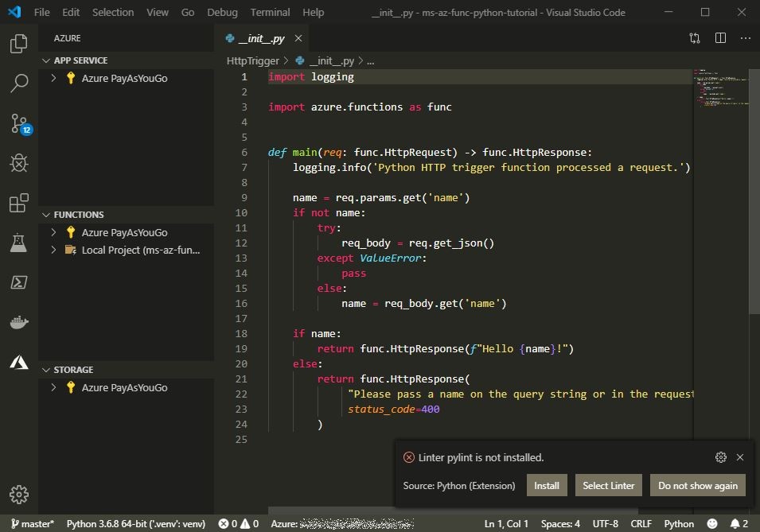Screen dimensions: 760x532
Task: Open the terminal-style icon in activity bar
Action: [19, 282]
